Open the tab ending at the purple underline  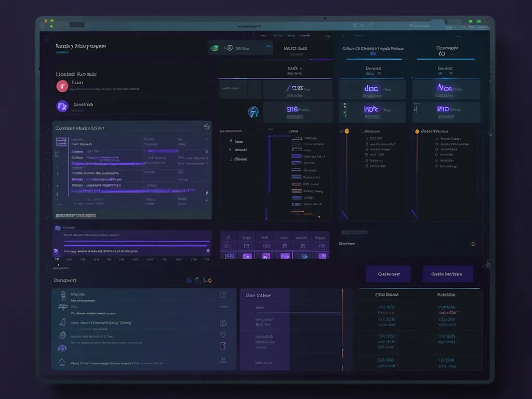(295, 51)
